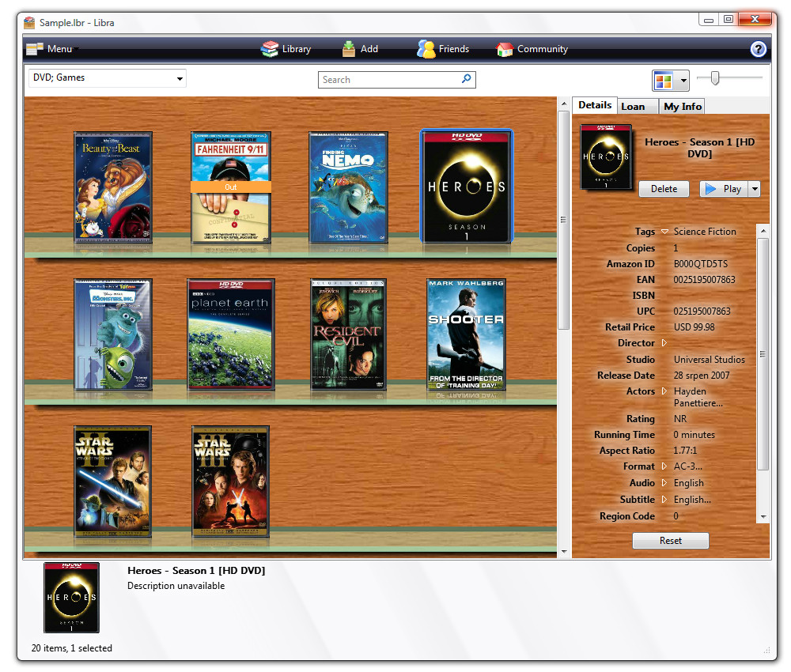Expand the Actors list triangle
The width and height of the screenshot is (791, 672).
tap(664, 391)
